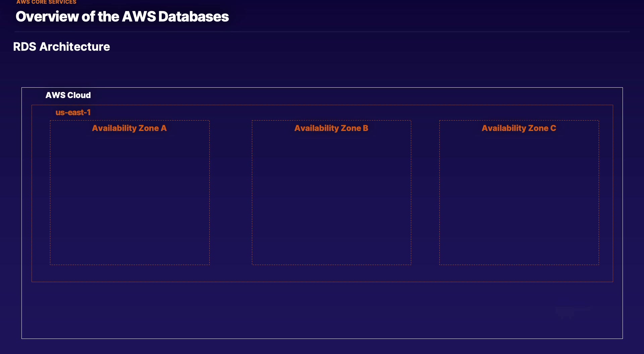Select the RDS Architecture subtitle
This screenshot has width=644, height=354.
(61, 47)
